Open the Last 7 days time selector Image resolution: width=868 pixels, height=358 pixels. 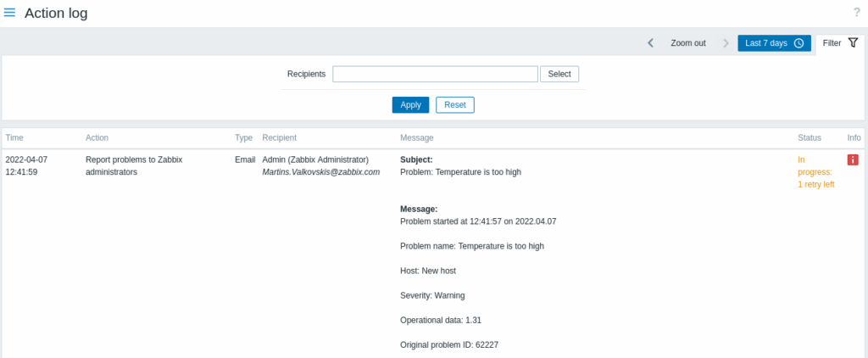[774, 43]
